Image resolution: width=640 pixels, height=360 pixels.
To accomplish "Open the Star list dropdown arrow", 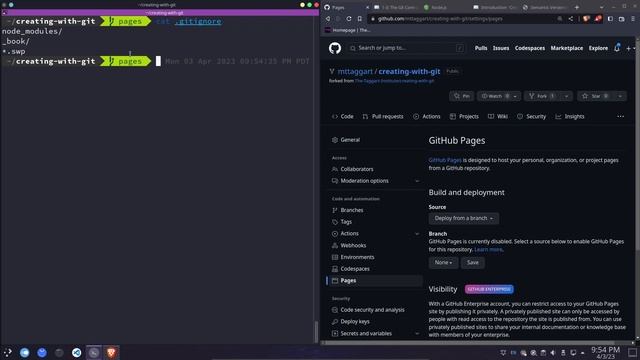I will click(620, 96).
